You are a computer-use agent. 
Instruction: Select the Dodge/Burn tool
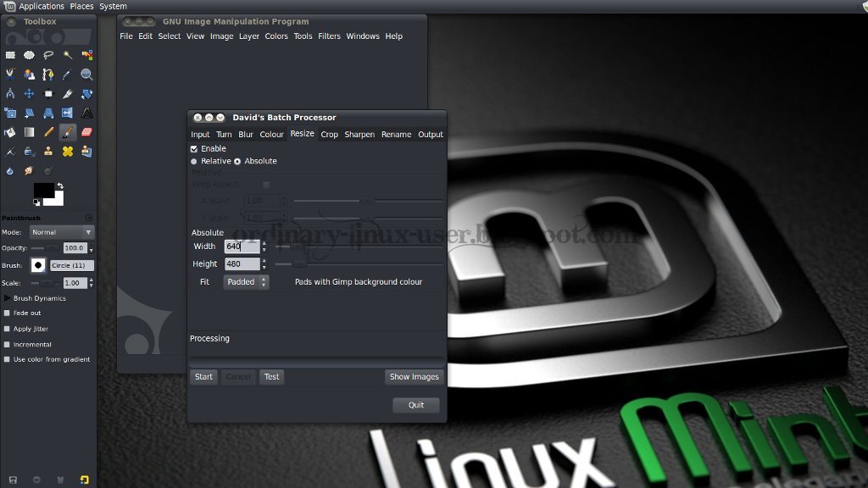[48, 171]
